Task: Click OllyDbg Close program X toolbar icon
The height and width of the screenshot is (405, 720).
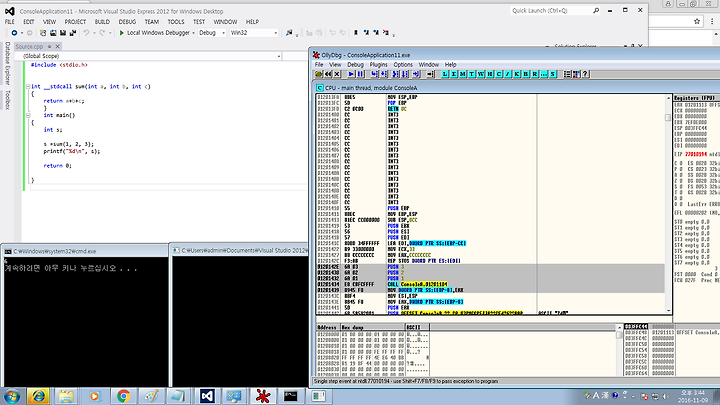Action: (337, 74)
